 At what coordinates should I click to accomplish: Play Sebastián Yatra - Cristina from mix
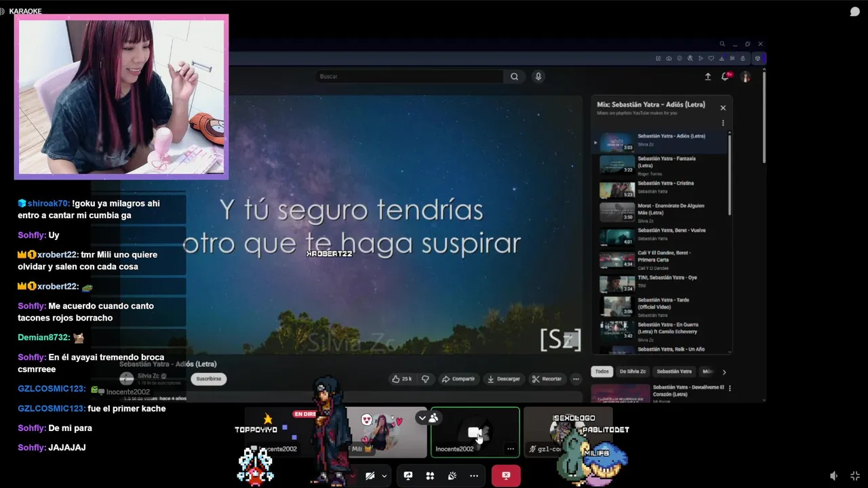point(661,189)
